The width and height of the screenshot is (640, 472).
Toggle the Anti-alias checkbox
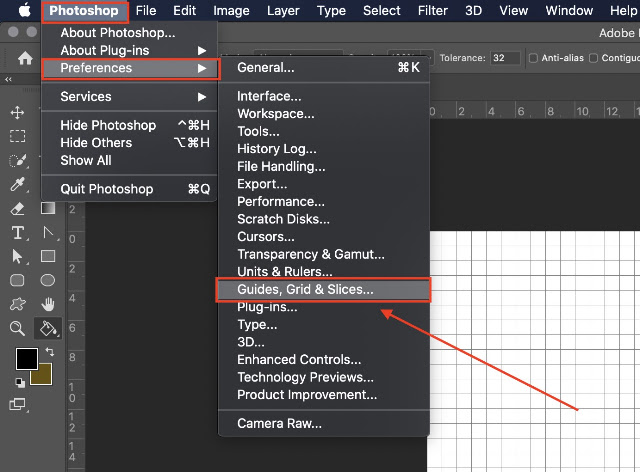click(533, 58)
